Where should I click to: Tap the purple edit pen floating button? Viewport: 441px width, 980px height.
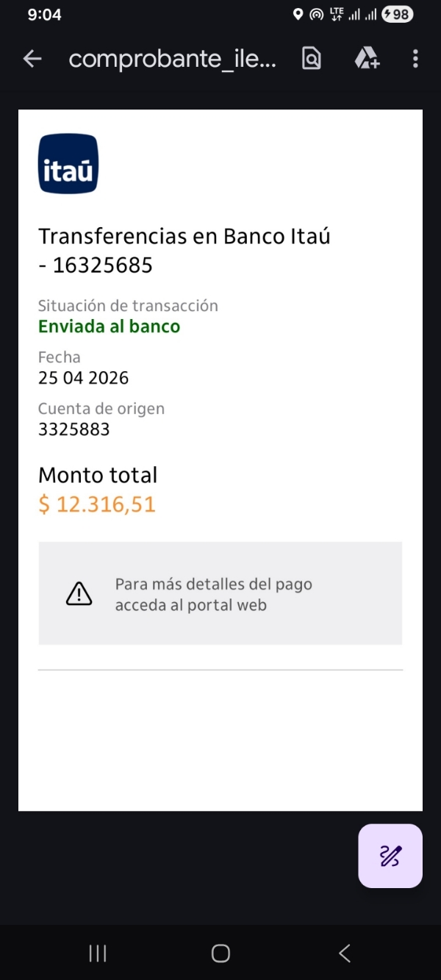tap(390, 856)
